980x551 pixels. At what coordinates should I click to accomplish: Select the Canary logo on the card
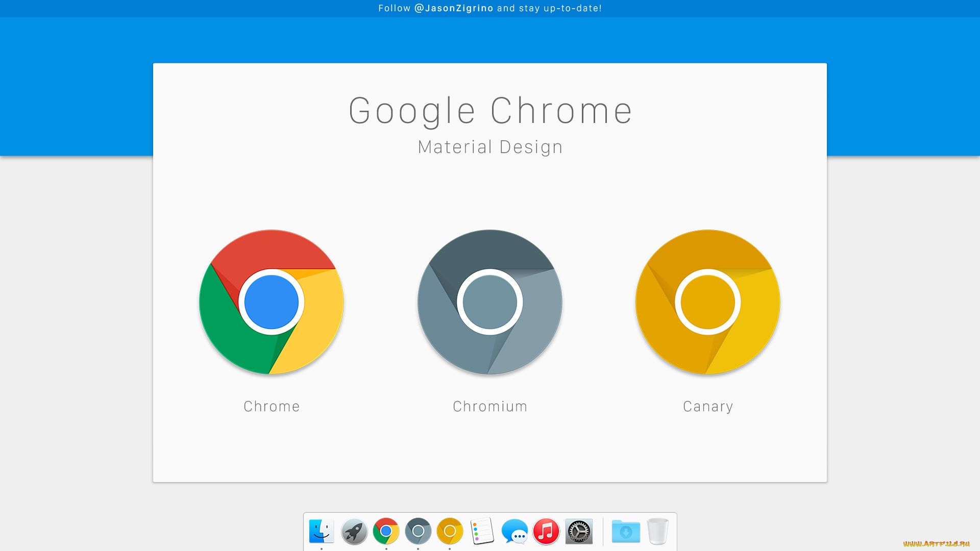coord(707,302)
